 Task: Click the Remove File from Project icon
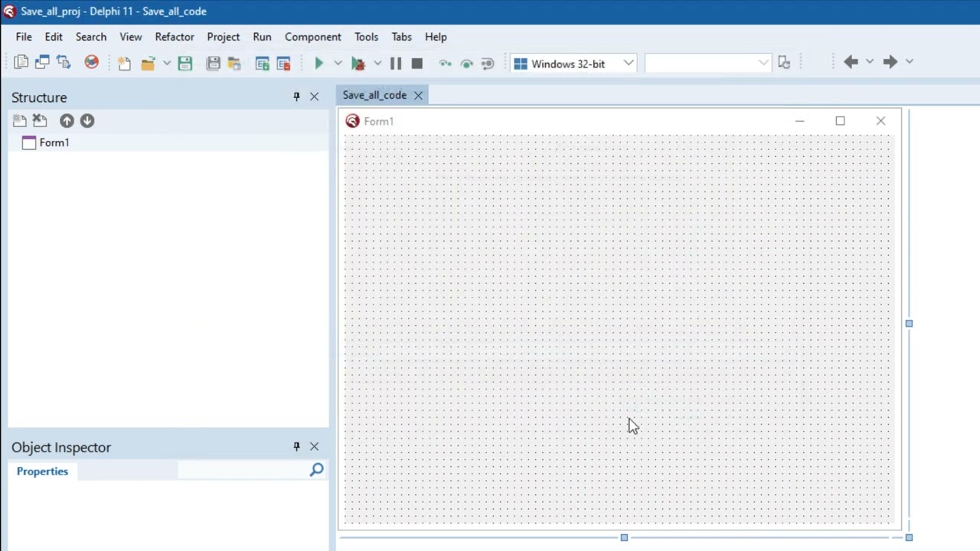tap(284, 64)
